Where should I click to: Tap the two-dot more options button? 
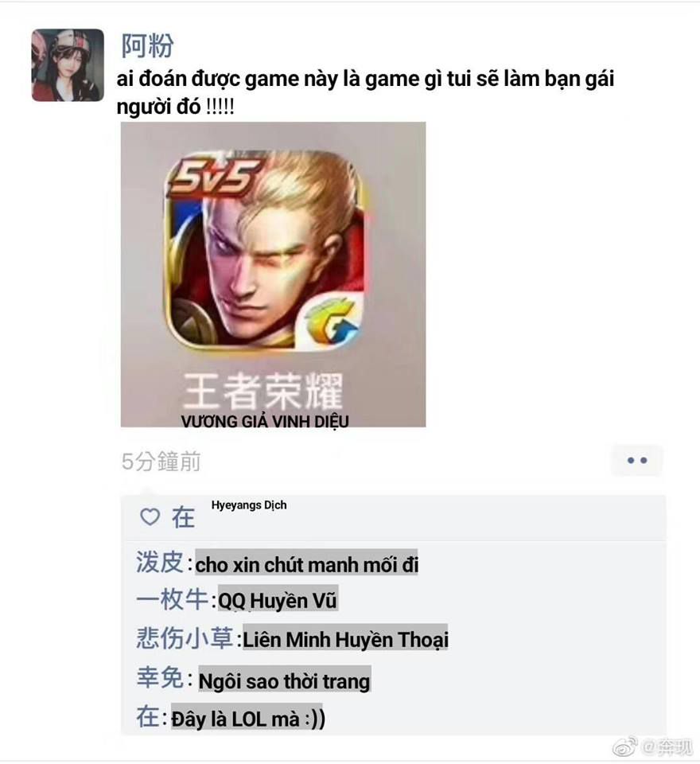[x=636, y=460]
